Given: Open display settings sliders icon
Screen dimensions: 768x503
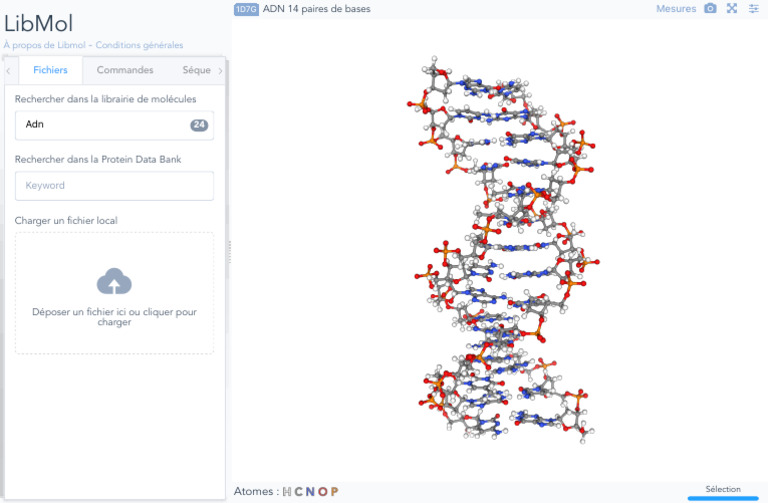Looking at the screenshot, I should [x=754, y=9].
